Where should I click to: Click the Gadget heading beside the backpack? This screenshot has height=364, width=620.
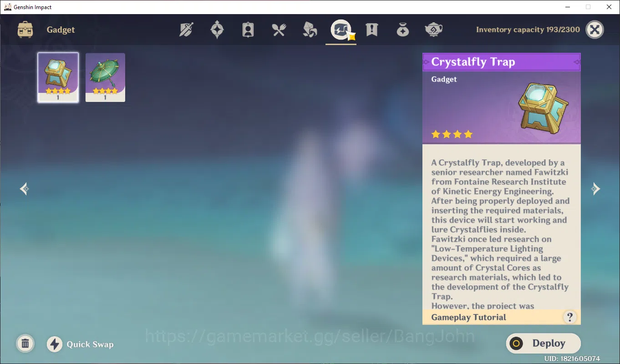(61, 30)
